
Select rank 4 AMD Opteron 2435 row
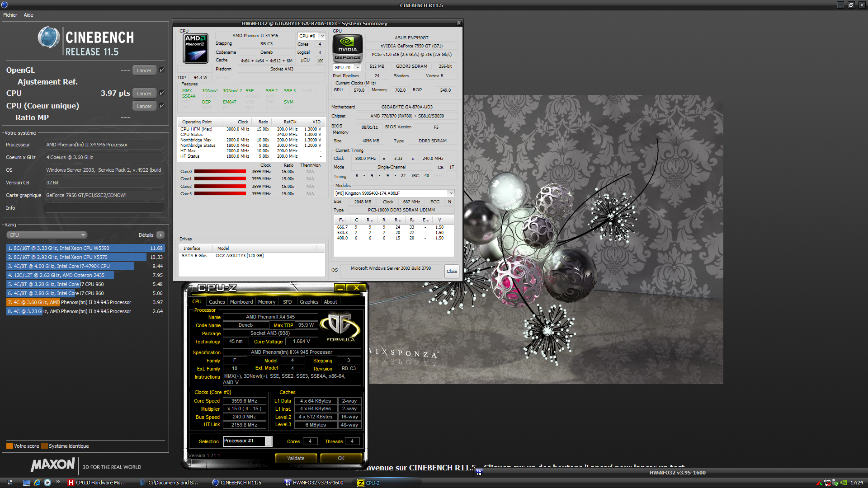point(85,275)
